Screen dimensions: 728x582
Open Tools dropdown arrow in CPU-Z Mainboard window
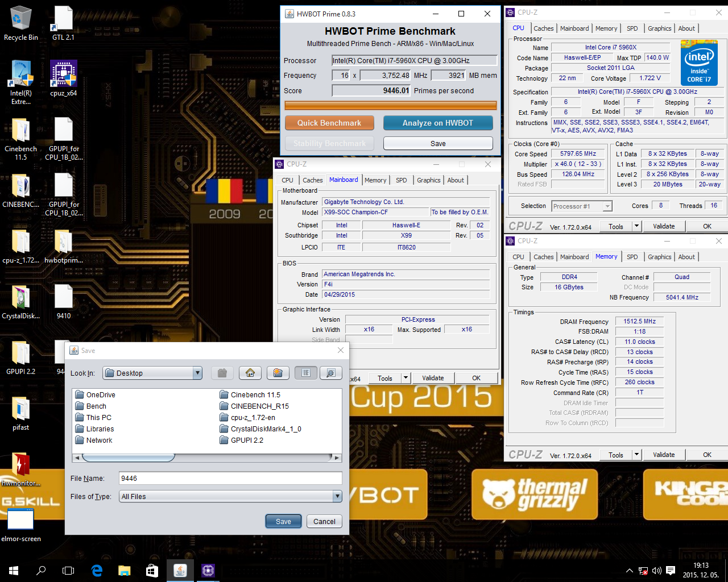tap(406, 378)
